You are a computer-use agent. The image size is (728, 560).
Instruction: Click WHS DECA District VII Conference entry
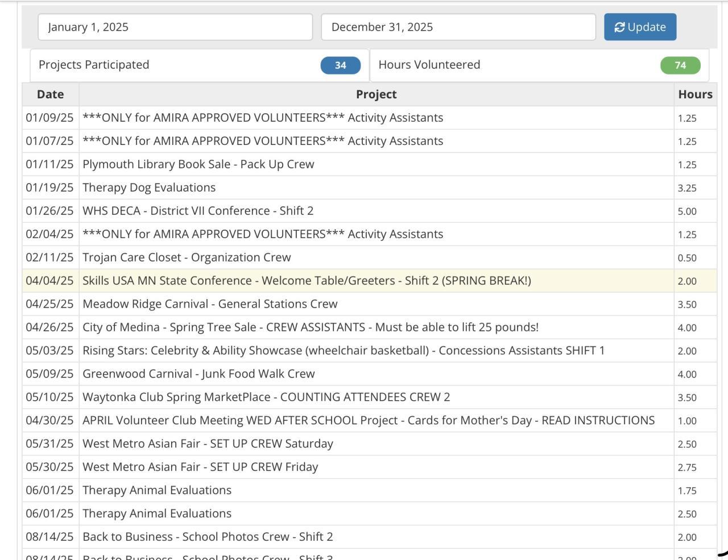tap(198, 211)
